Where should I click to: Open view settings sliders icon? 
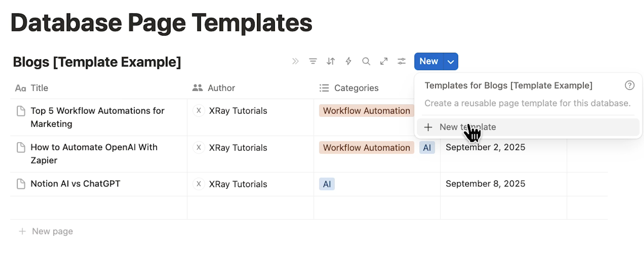point(402,61)
